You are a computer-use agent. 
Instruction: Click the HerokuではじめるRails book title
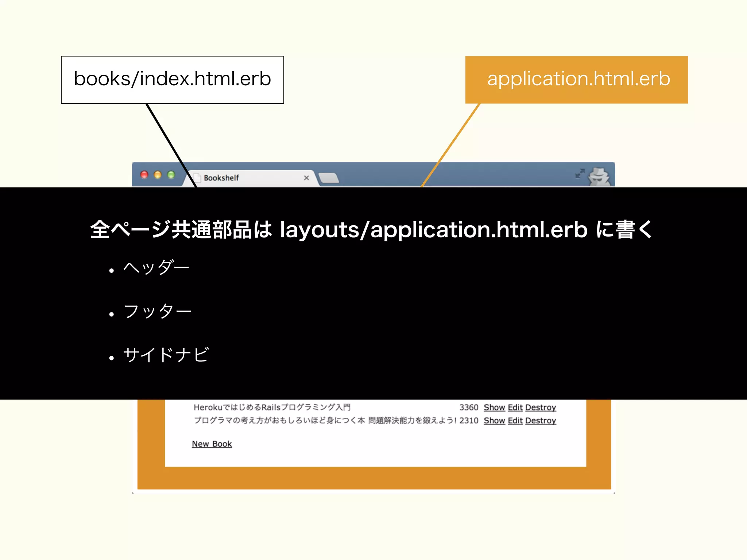[x=272, y=407]
